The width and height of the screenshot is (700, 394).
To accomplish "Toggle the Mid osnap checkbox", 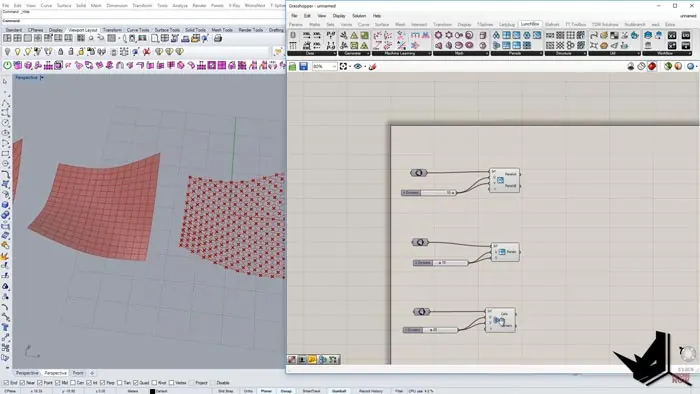I will [58, 383].
